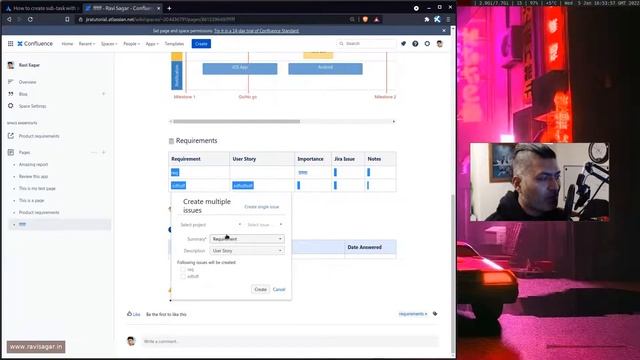Open the user profile avatar in header
The width and height of the screenshot is (640, 360).
click(440, 44)
